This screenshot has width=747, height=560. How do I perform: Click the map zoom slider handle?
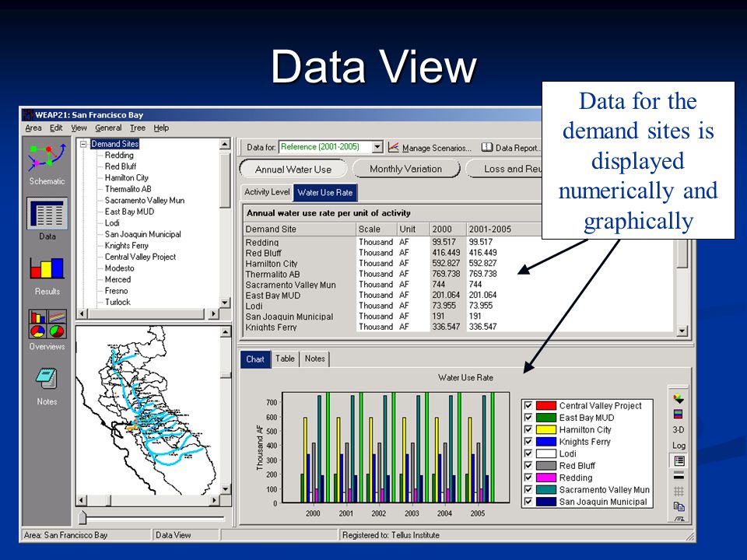83,517
